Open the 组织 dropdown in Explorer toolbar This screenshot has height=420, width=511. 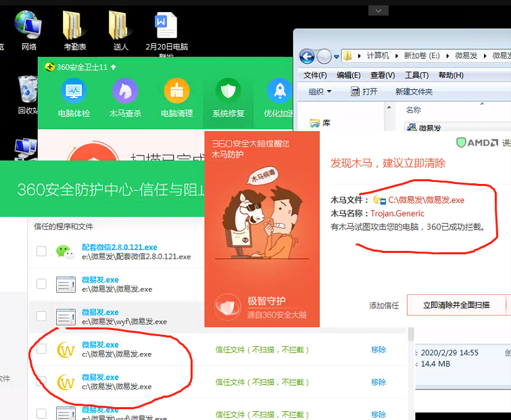[320, 91]
